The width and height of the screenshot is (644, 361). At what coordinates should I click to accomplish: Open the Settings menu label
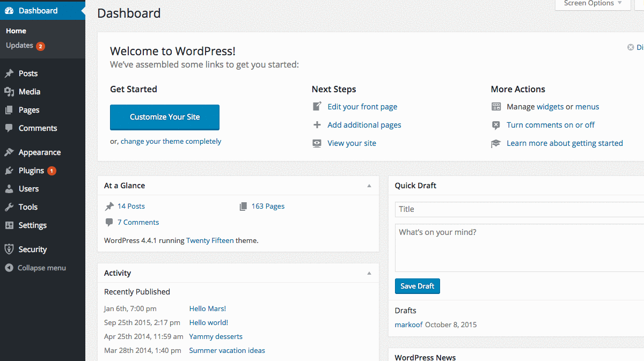[x=33, y=225]
